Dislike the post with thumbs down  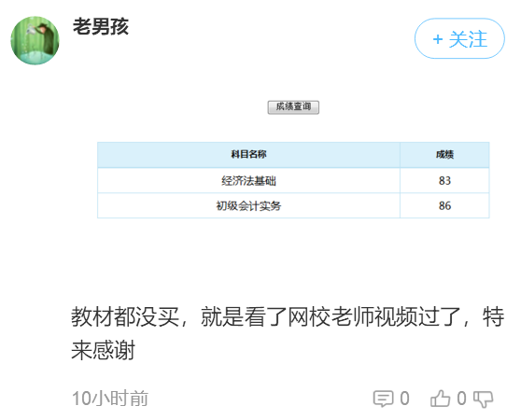pos(483,399)
